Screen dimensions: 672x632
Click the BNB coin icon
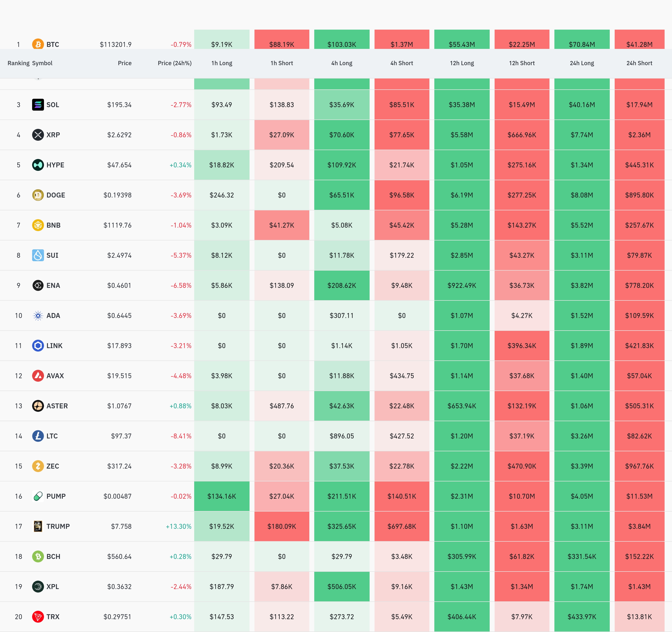38,225
